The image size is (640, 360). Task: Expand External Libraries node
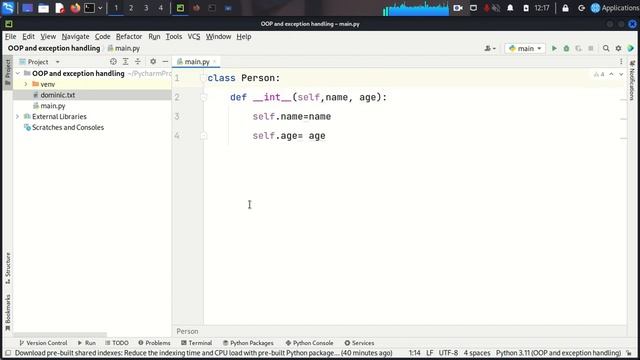click(18, 117)
